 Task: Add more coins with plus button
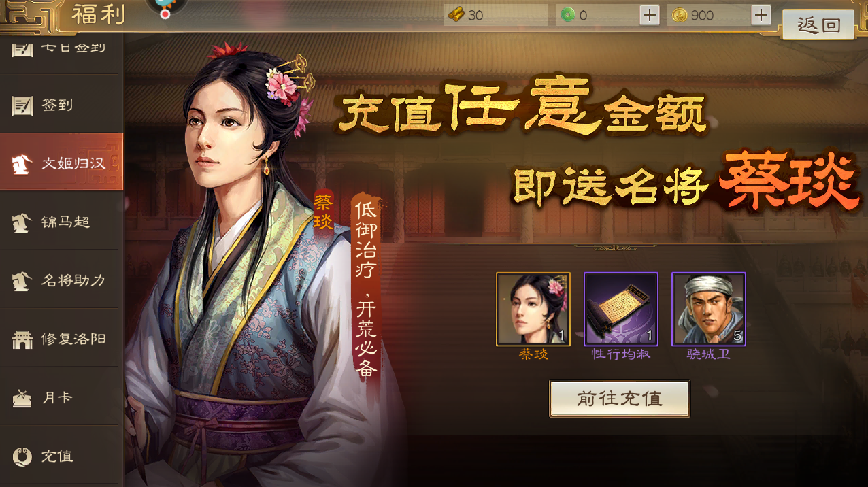pyautogui.click(x=761, y=15)
